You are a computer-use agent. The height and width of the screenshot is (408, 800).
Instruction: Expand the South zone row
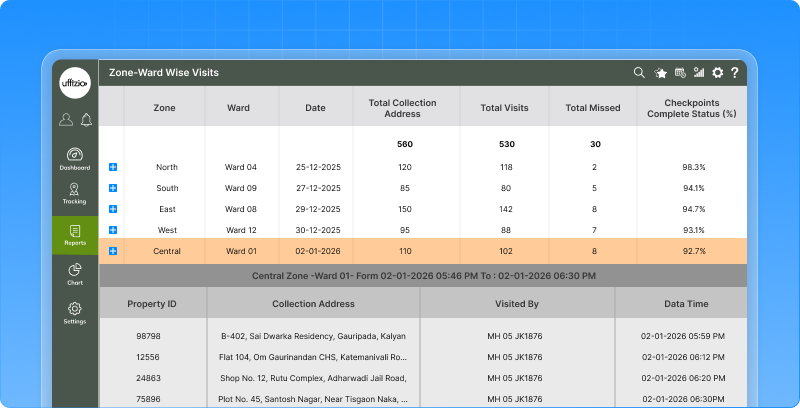[x=112, y=188]
